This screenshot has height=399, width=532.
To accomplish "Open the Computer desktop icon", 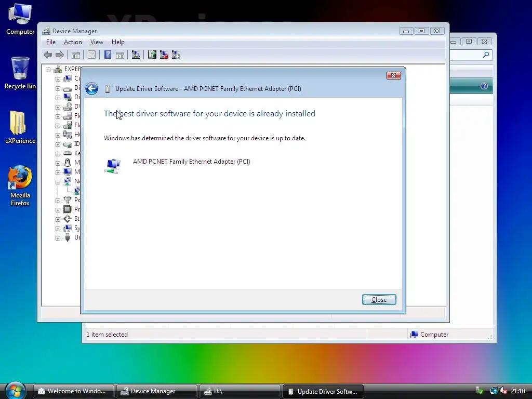I will point(20,19).
